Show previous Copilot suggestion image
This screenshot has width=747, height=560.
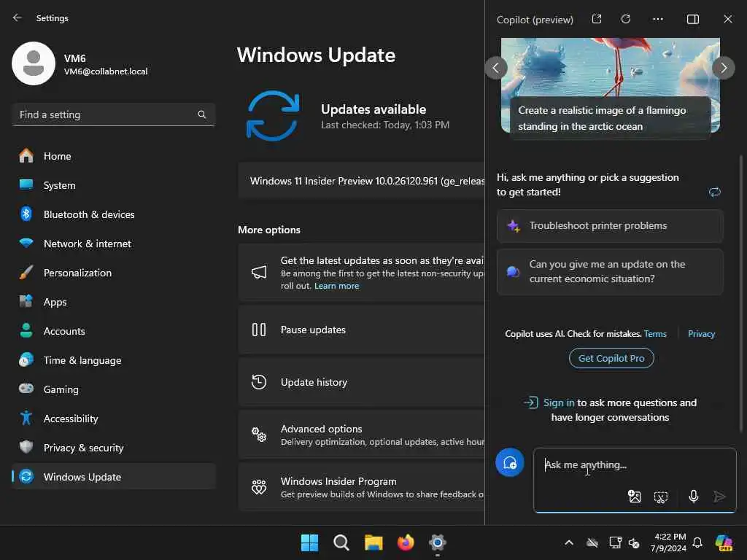point(496,68)
